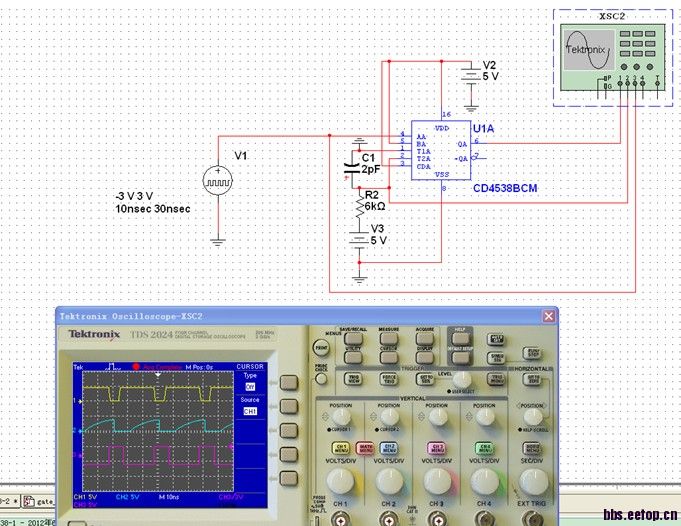
Task: Click the CH2 VOLTS/DIV knob
Action: (389, 481)
